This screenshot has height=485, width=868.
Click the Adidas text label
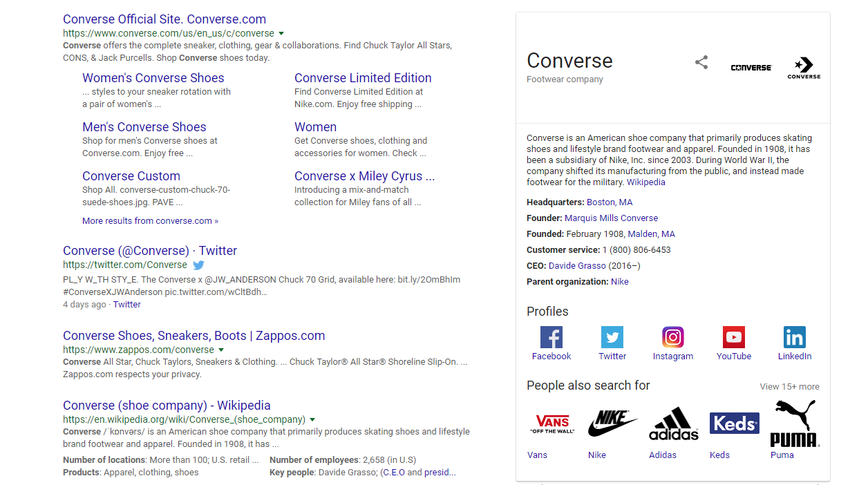coord(663,455)
